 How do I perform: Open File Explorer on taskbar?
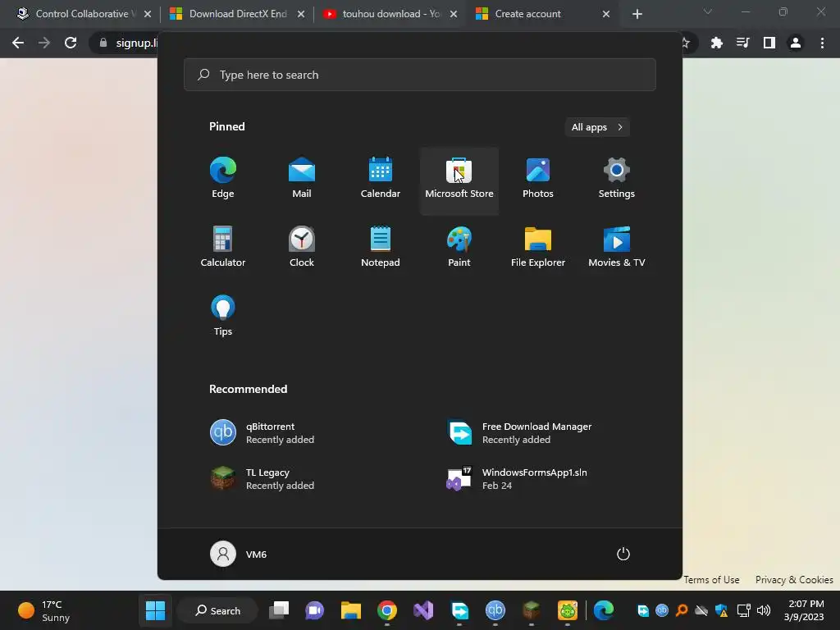351,610
